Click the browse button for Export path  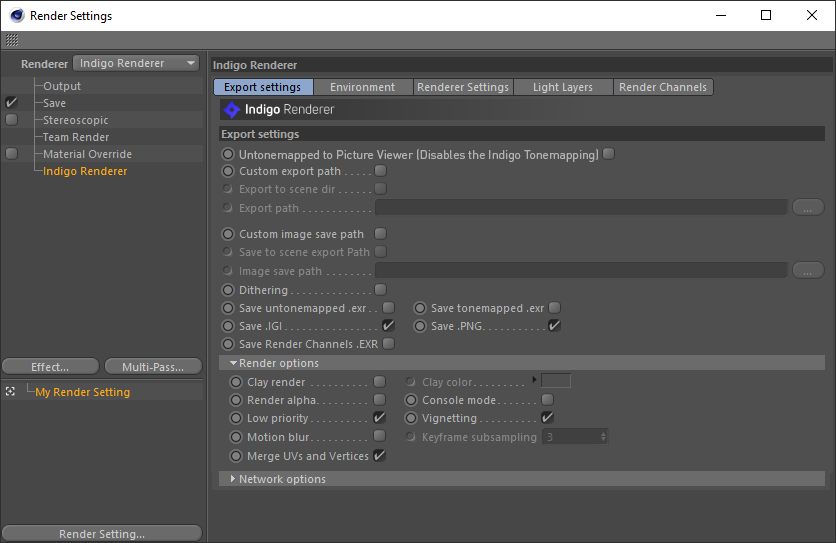[807, 208]
